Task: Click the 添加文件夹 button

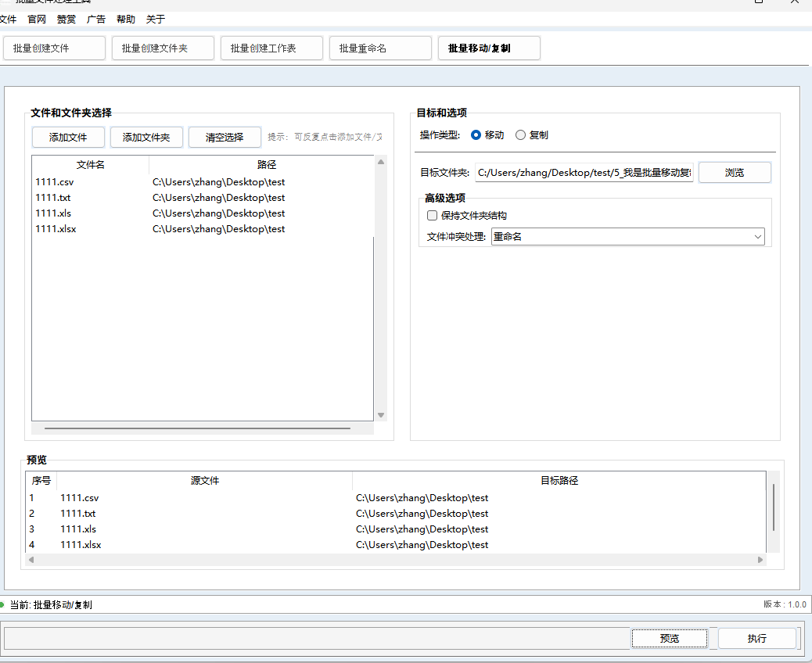Action: pos(146,137)
